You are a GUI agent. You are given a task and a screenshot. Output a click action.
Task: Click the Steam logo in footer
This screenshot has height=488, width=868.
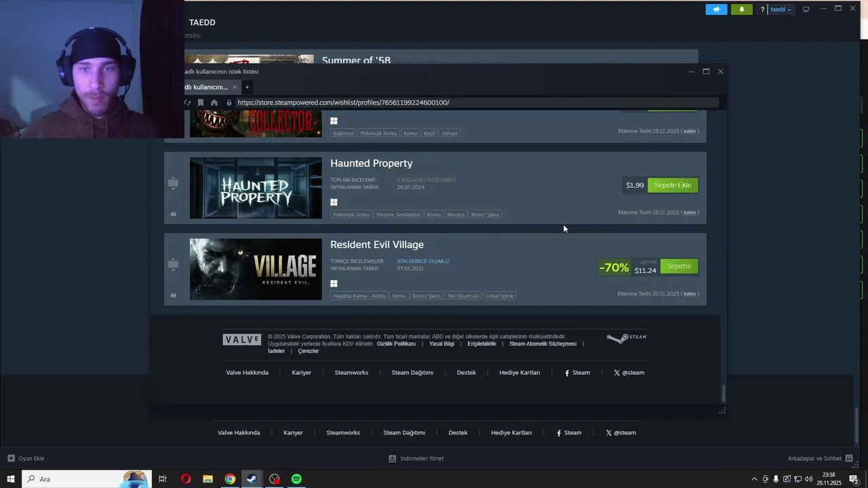click(627, 338)
